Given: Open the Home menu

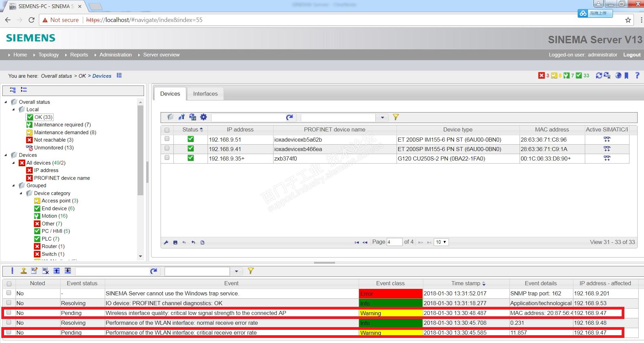Looking at the screenshot, I should click(20, 55).
